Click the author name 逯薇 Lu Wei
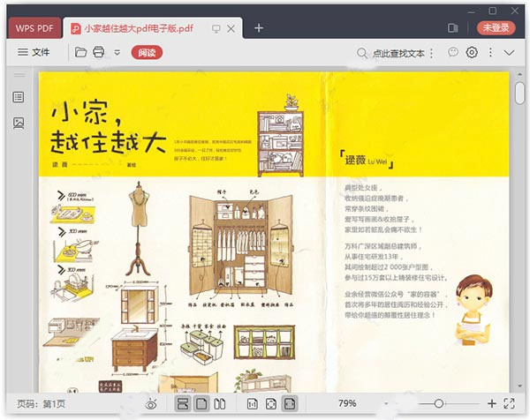 tap(367, 160)
